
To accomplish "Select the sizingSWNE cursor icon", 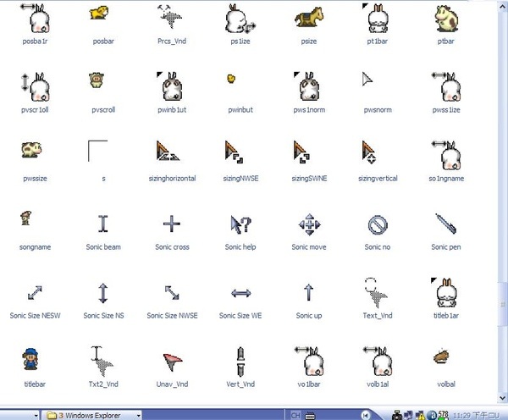I will point(301,152).
